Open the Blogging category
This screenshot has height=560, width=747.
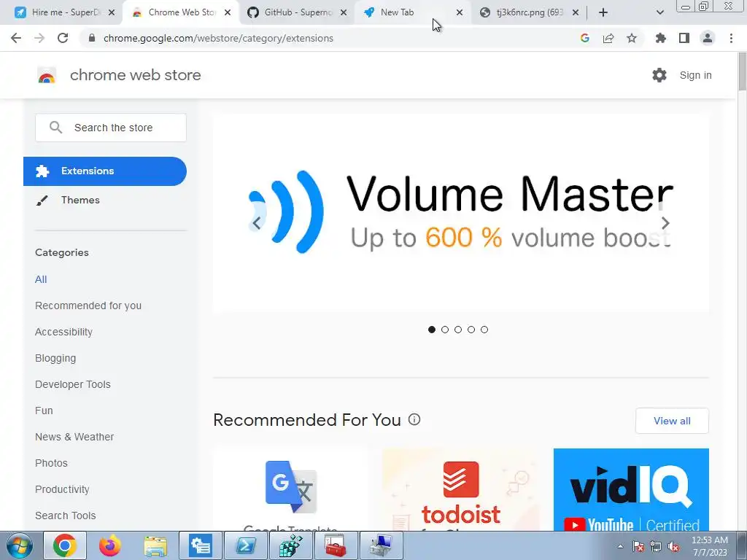point(55,358)
